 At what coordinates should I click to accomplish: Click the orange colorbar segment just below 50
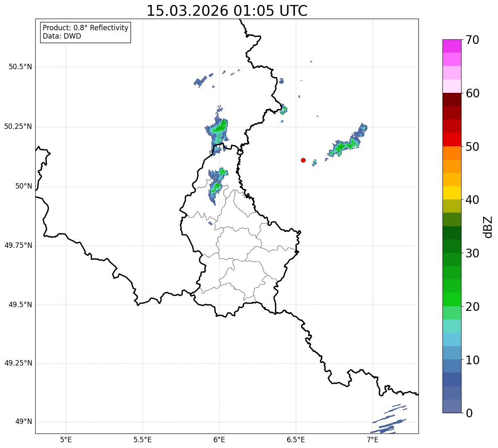(x=452, y=153)
